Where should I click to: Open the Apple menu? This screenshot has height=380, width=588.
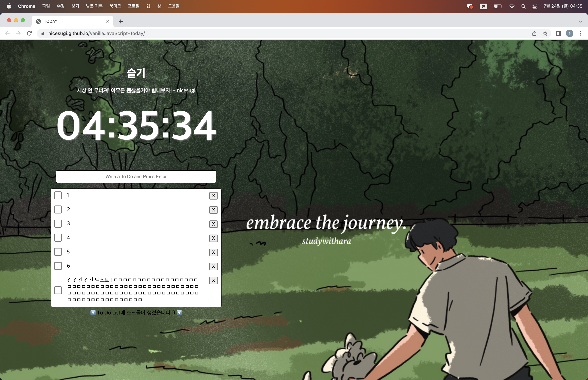point(9,6)
